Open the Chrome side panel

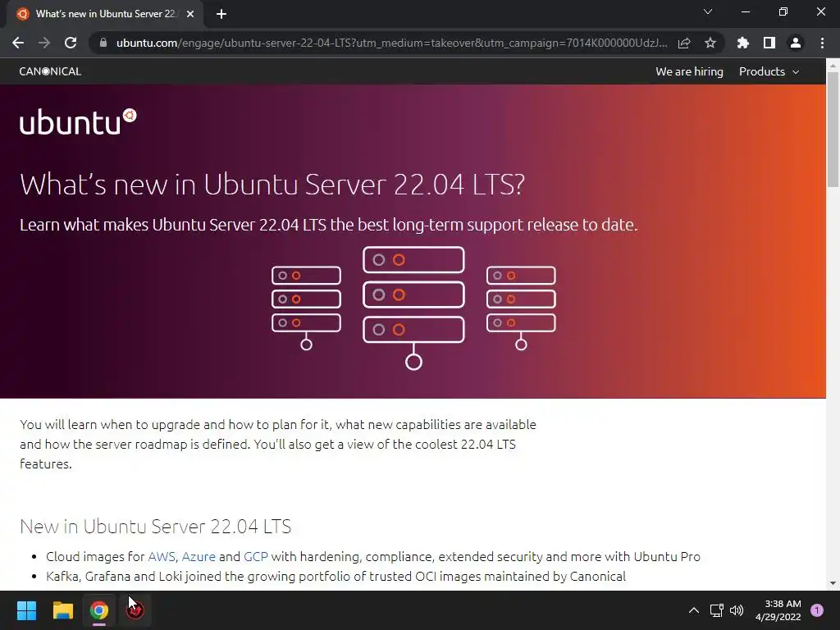(769, 43)
